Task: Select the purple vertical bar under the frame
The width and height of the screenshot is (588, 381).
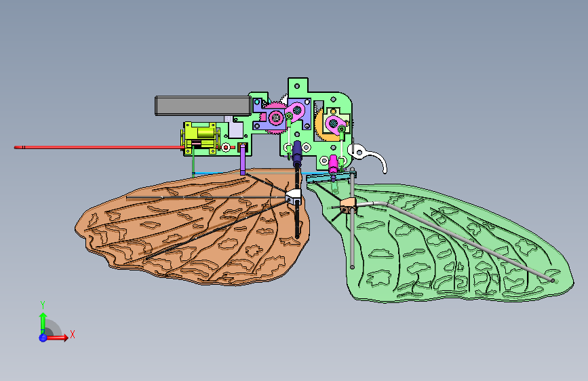Action: click(243, 159)
